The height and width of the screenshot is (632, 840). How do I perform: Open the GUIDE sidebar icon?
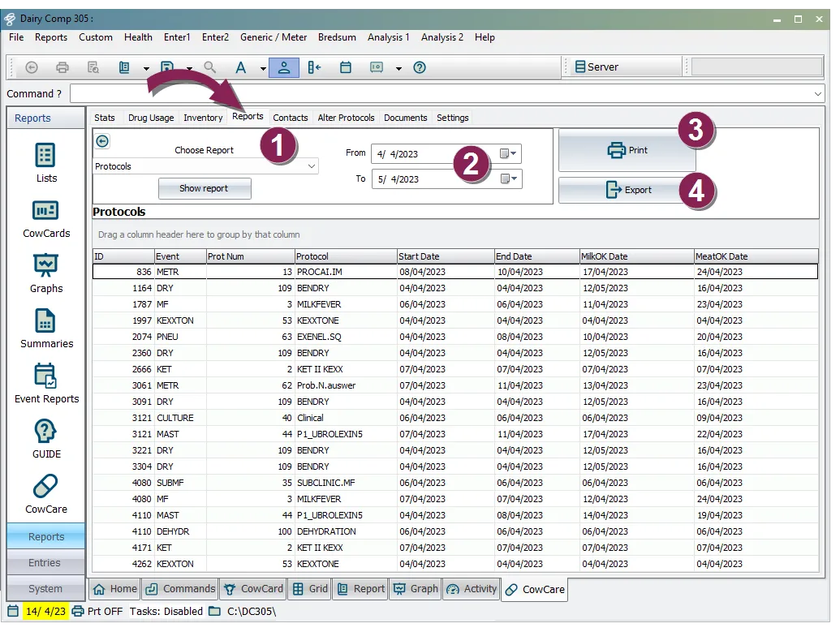click(x=46, y=439)
